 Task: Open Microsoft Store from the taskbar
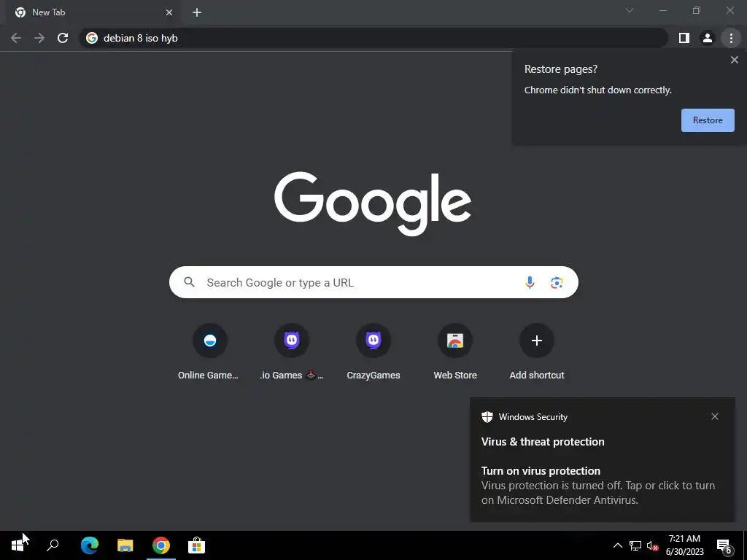[196, 545]
